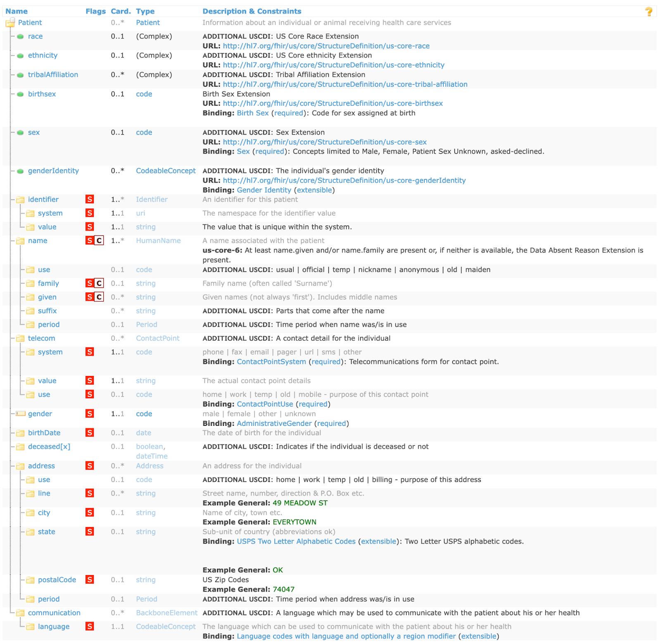Click the Flags column header

[x=95, y=12]
